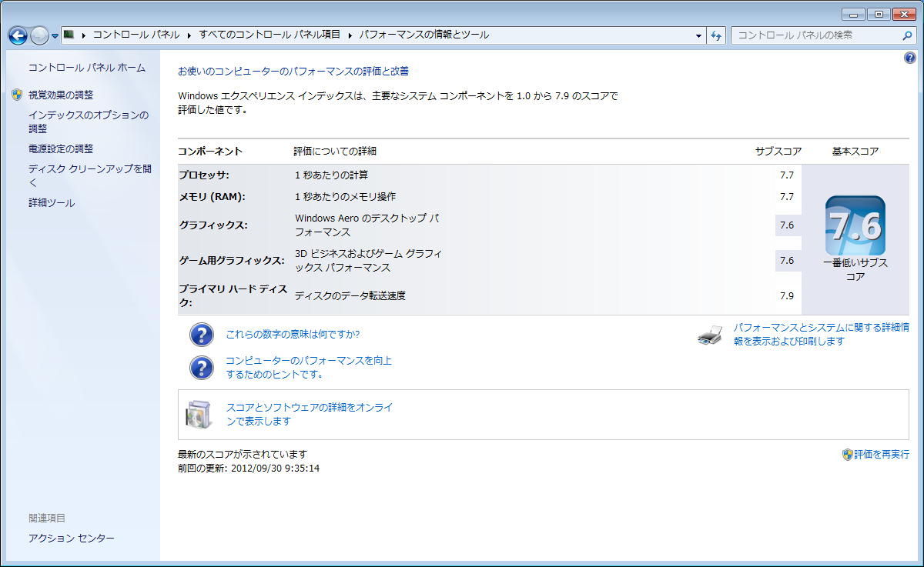Click the コントロール パネル breadcrumb
Image resolution: width=924 pixels, height=567 pixels.
(136, 35)
